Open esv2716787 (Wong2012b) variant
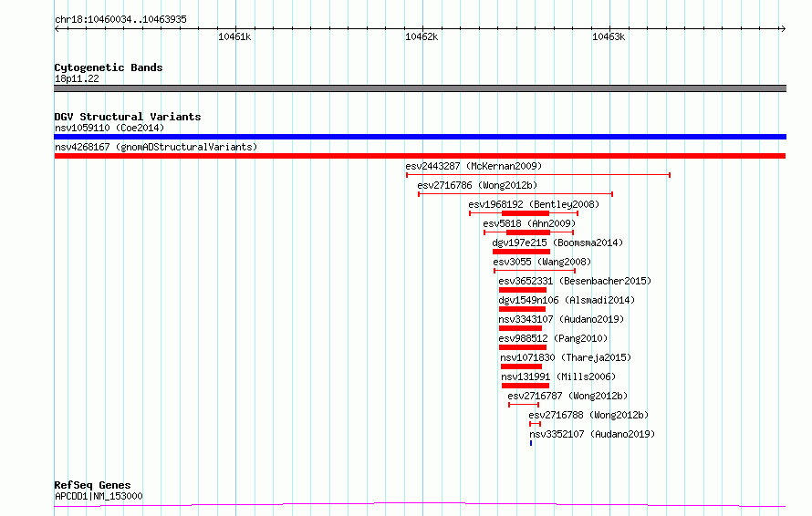812x516 pixels. 567,396
